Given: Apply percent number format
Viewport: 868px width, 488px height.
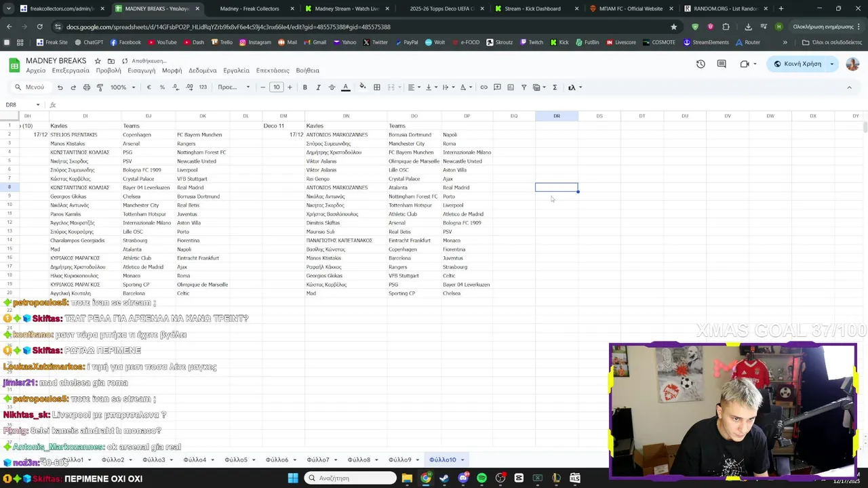Looking at the screenshot, I should (162, 87).
